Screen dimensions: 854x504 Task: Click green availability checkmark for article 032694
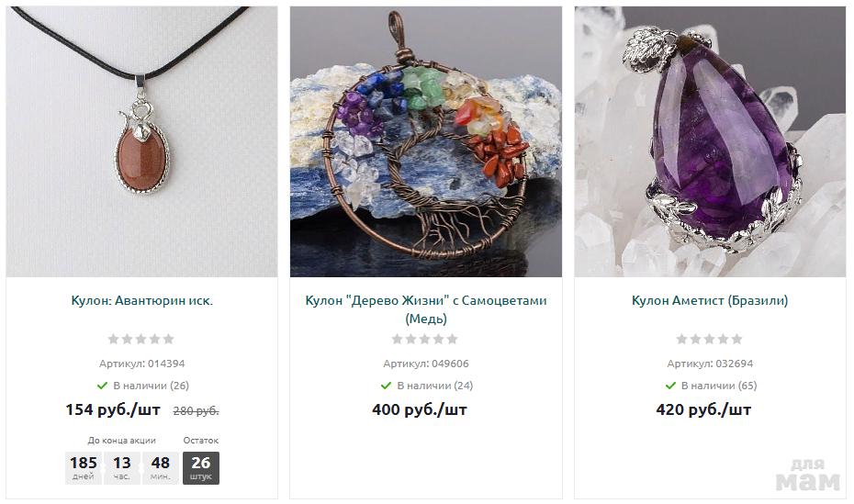[x=670, y=386]
